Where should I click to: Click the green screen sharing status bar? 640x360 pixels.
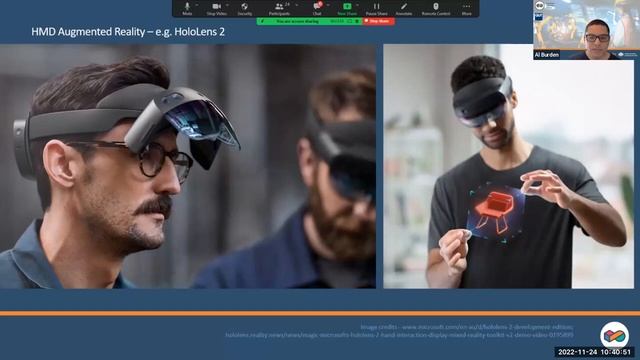point(309,21)
